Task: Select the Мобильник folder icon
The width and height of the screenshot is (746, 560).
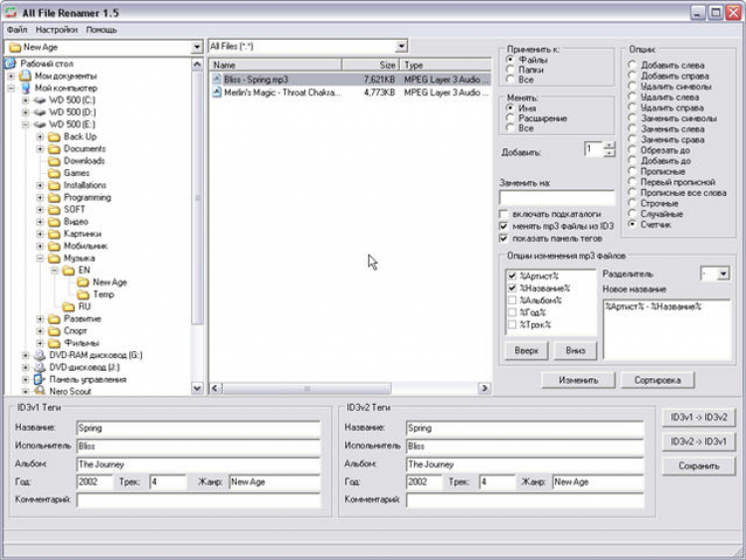Action: tap(55, 246)
